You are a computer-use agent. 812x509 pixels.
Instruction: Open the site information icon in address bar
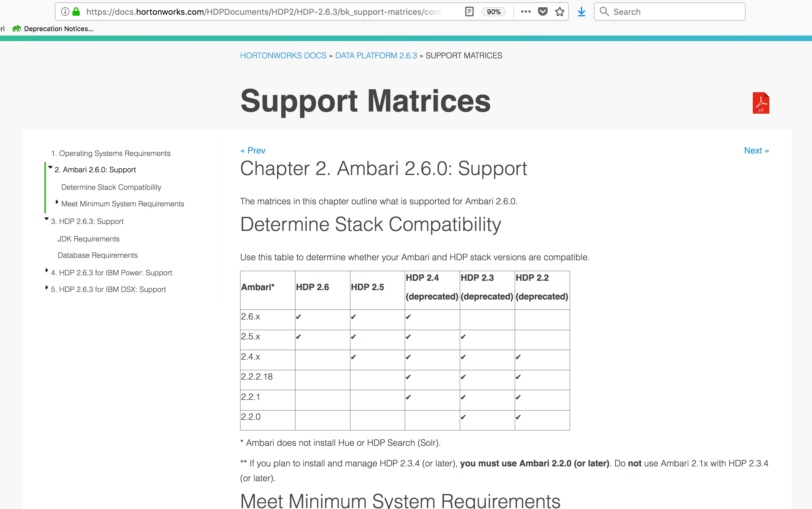point(65,12)
